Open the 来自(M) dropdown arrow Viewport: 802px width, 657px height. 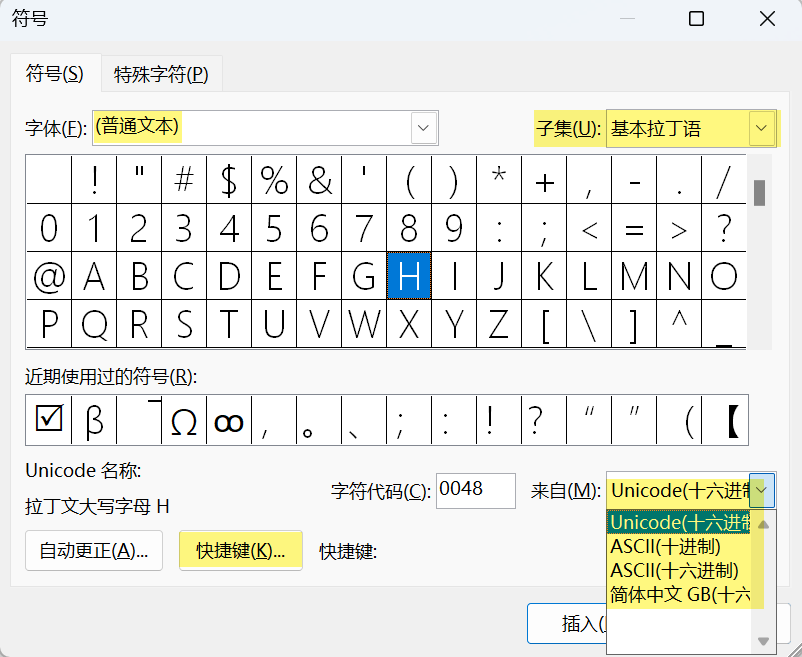coord(762,490)
